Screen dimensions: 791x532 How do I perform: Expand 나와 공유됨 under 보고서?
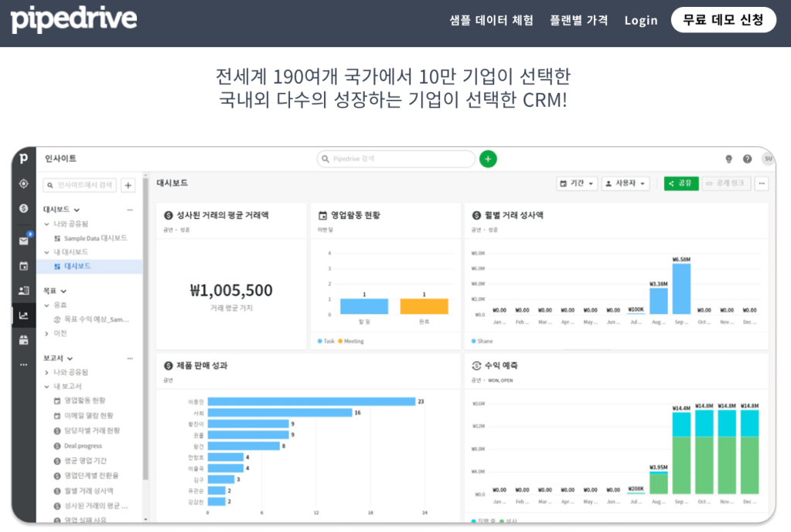click(47, 372)
